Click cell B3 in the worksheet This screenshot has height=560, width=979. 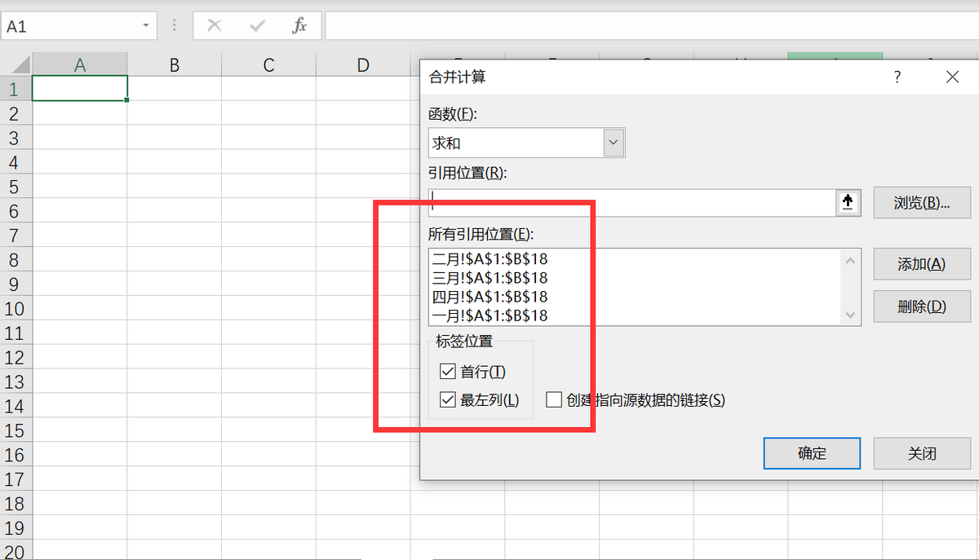[175, 138]
